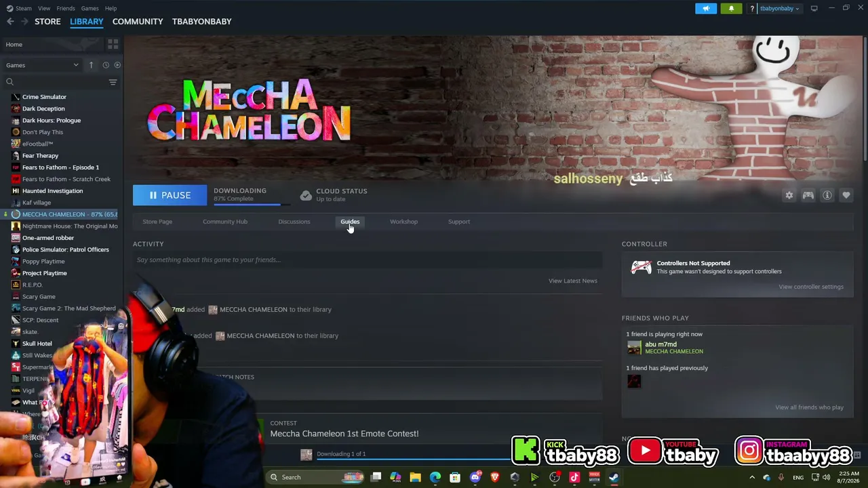Switch to Big Picture mode icon
The image size is (868, 488).
click(x=814, y=8)
